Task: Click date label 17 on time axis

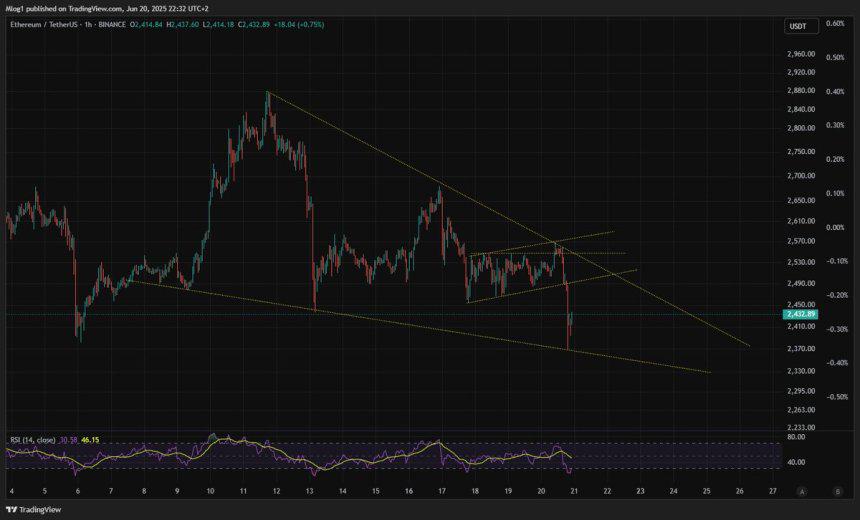Action: tap(442, 491)
